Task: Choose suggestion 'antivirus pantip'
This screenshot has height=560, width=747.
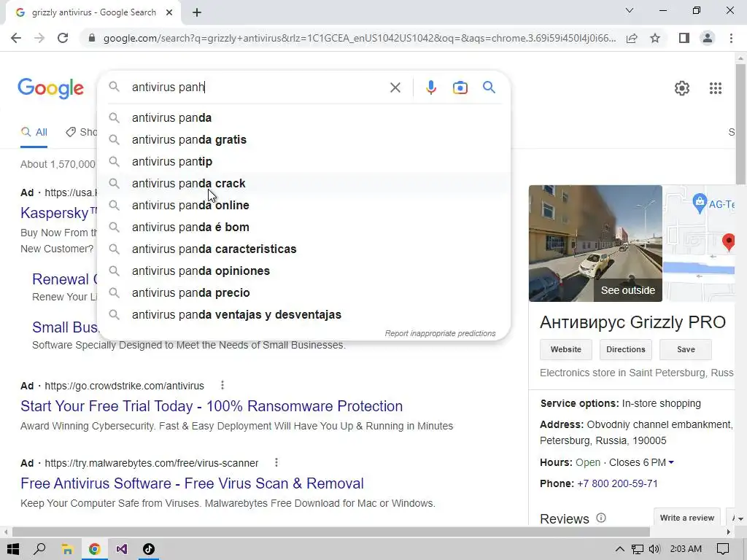Action: click(x=303, y=161)
